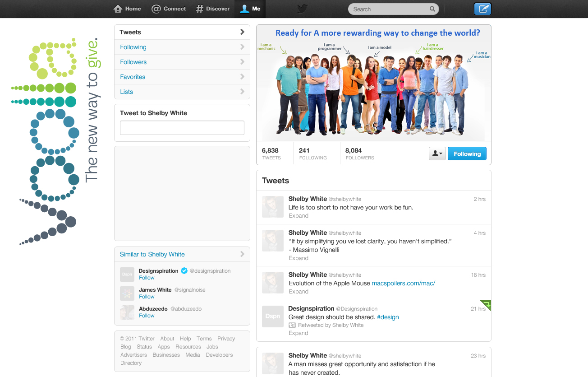Click Shelby White name on '23 hrs' tweet
This screenshot has width=588, height=377.
point(308,355)
